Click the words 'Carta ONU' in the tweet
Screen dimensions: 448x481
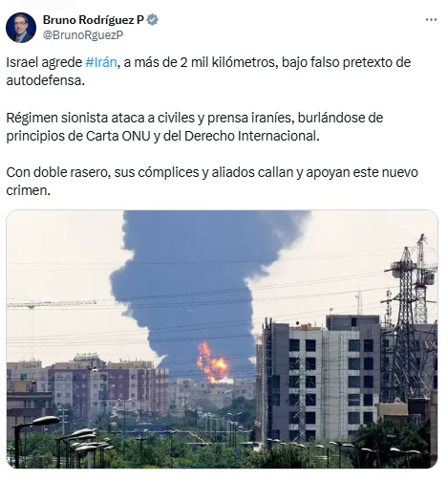(117, 136)
